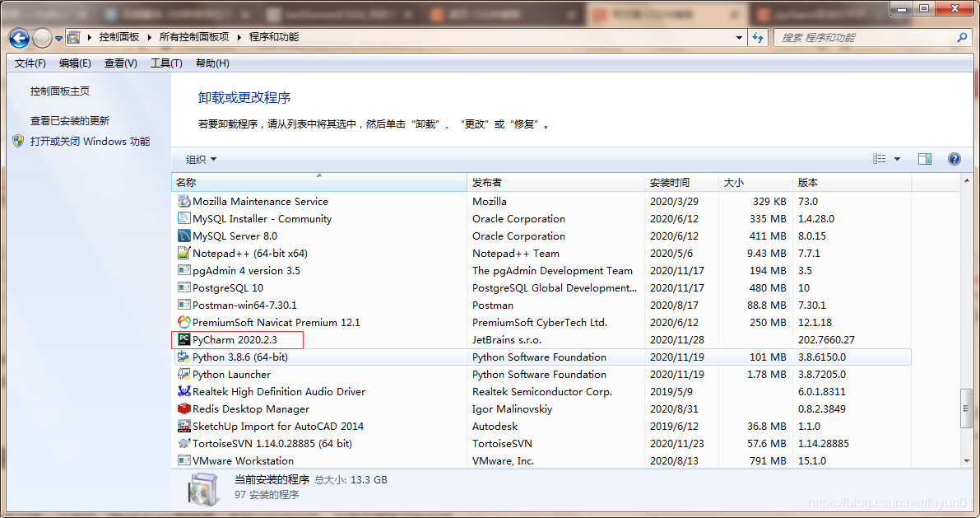
Task: Click in the 搜索 程序和功能 search box
Action: coord(866,38)
